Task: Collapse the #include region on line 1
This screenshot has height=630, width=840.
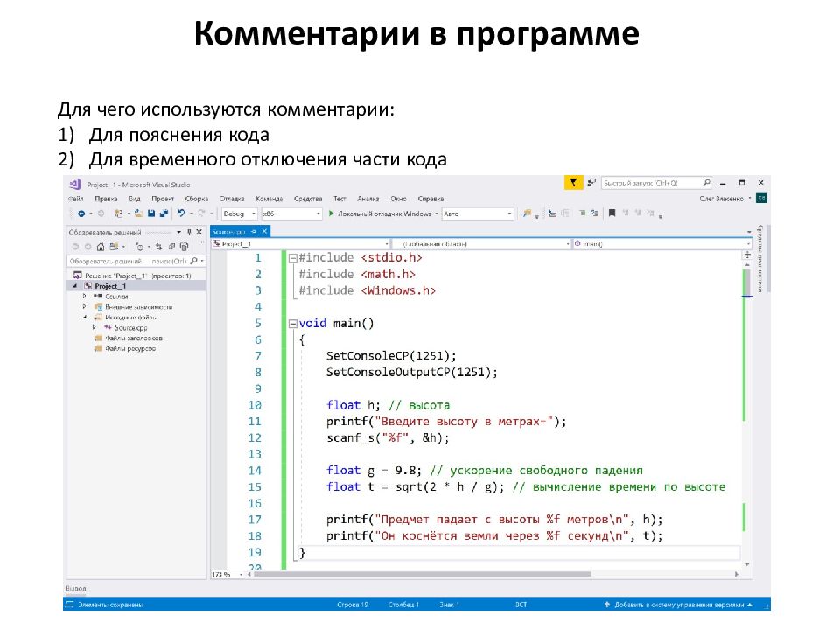Action: 292,258
